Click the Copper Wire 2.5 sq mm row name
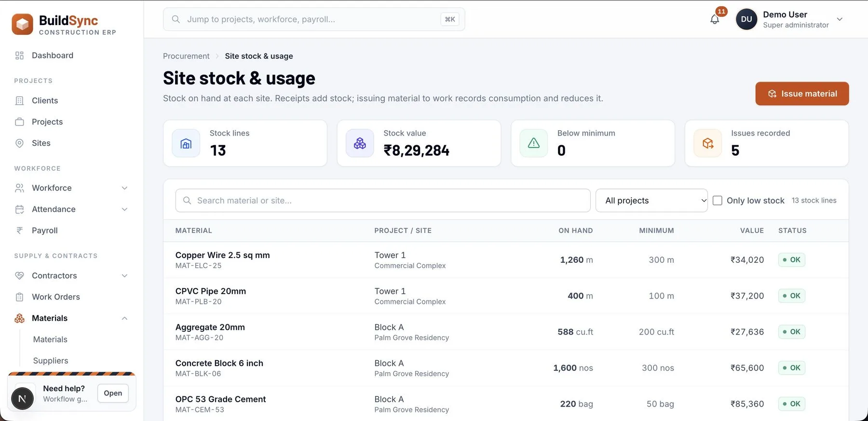 click(222, 255)
